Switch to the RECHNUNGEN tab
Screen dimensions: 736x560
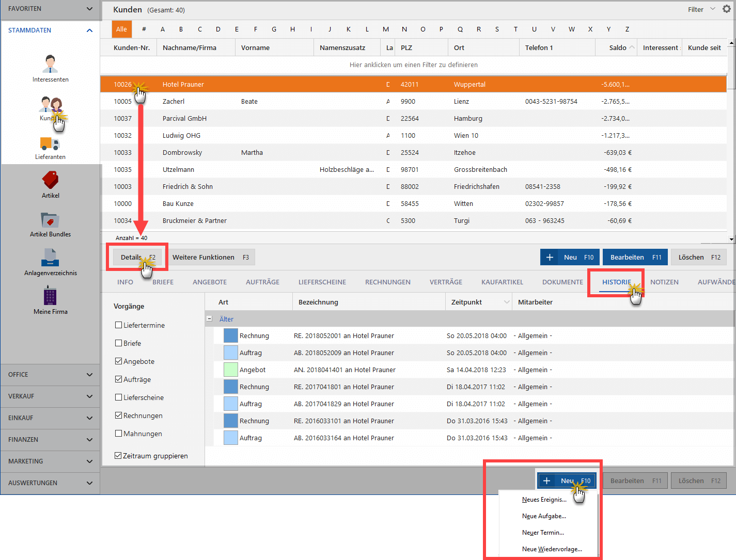point(388,282)
